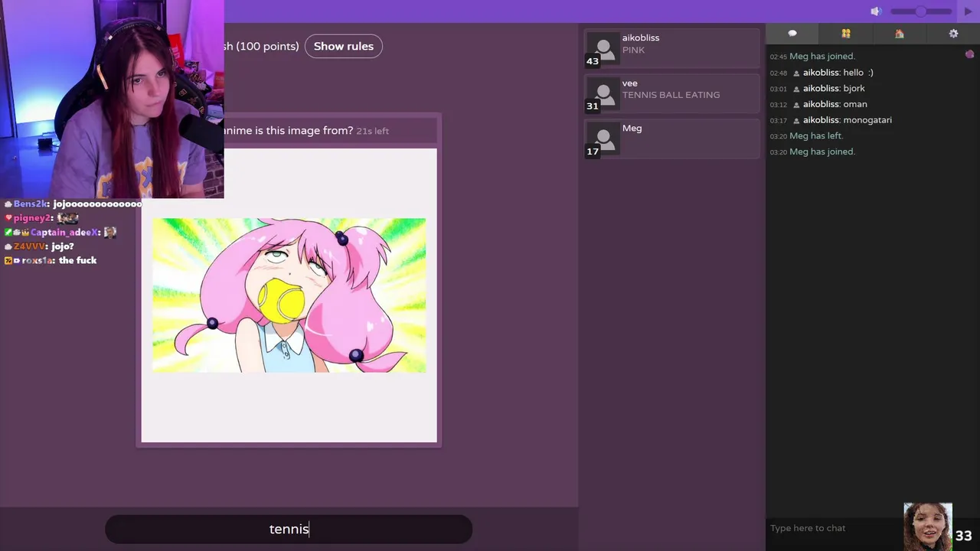The width and height of the screenshot is (980, 551).
Task: Click player name aikobliss in scoreboard
Action: click(641, 37)
